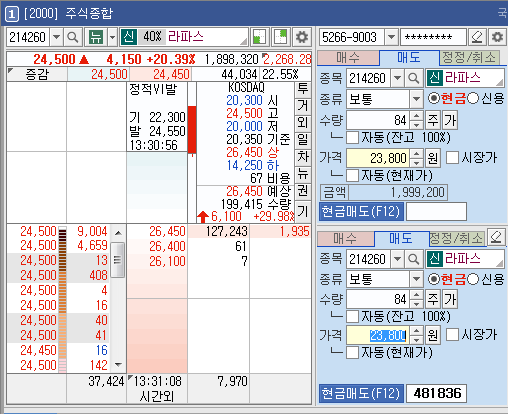The width and height of the screenshot is (508, 414).
Task: Click the second green chart layout icon
Action: pyautogui.click(x=280, y=37)
